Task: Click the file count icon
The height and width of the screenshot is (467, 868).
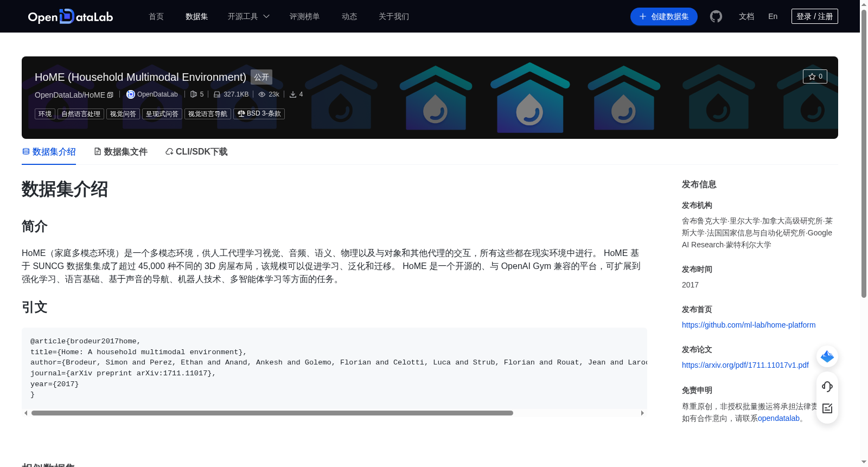Action: pyautogui.click(x=194, y=94)
